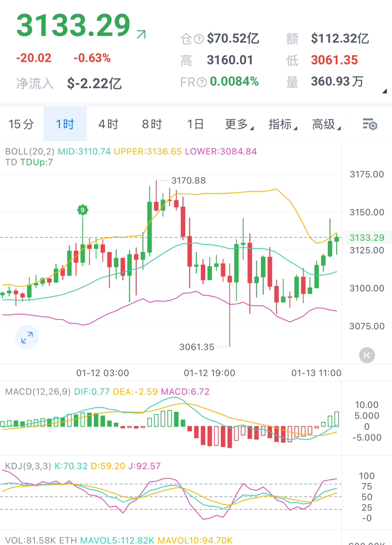Expand the market stats corner triangle
The height and width of the screenshot is (545, 392).
384,91
